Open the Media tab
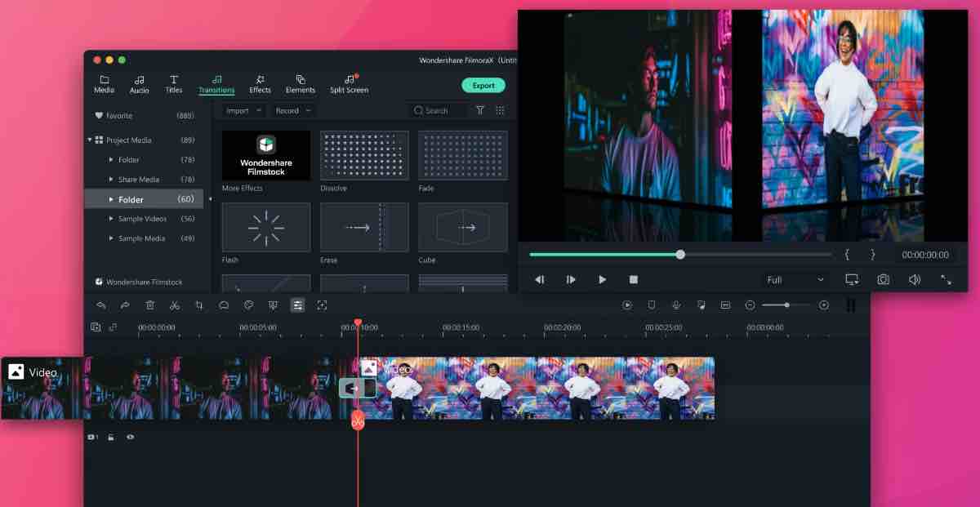 click(104, 84)
